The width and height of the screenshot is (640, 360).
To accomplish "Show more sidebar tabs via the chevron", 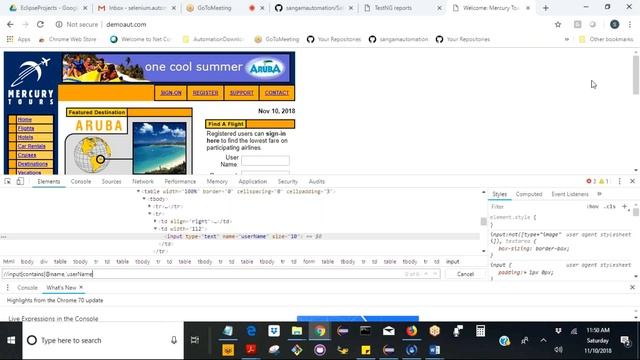I will (599, 194).
